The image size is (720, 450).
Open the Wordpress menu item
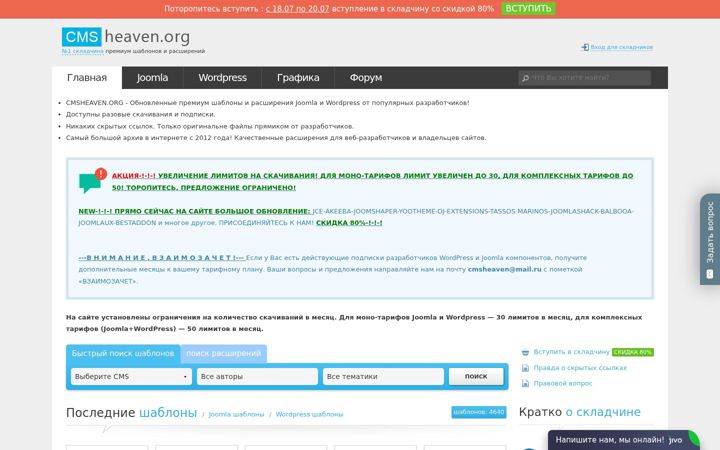tap(223, 78)
